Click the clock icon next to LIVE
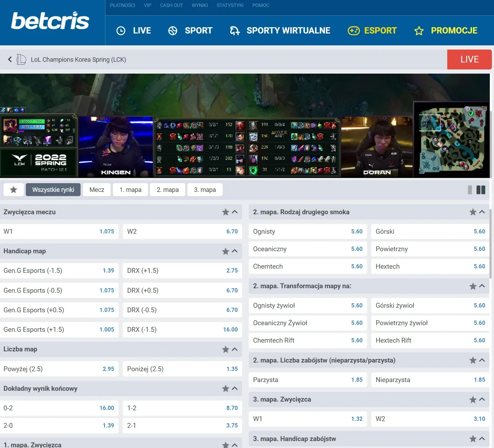Image resolution: width=494 pixels, height=448 pixels. tap(121, 31)
